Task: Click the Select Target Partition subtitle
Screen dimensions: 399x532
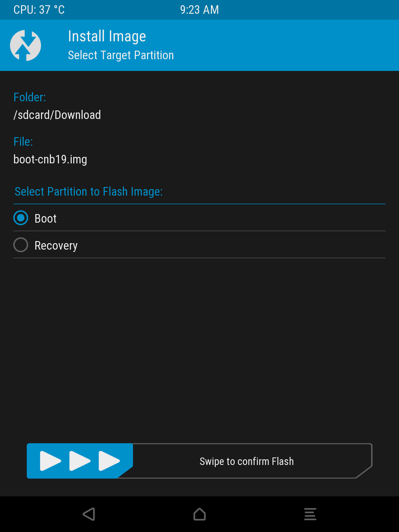Action: pyautogui.click(x=121, y=55)
